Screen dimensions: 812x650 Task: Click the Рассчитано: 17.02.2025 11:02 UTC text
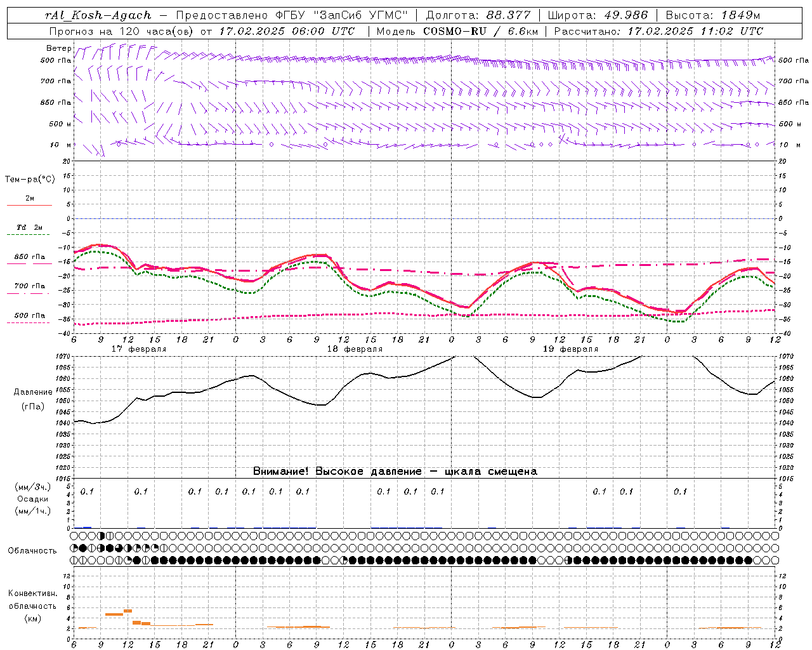point(659,31)
